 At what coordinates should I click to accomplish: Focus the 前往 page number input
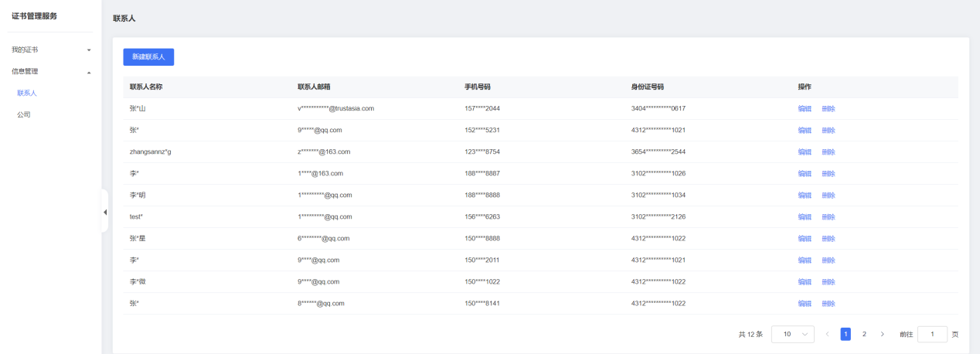coord(932,334)
